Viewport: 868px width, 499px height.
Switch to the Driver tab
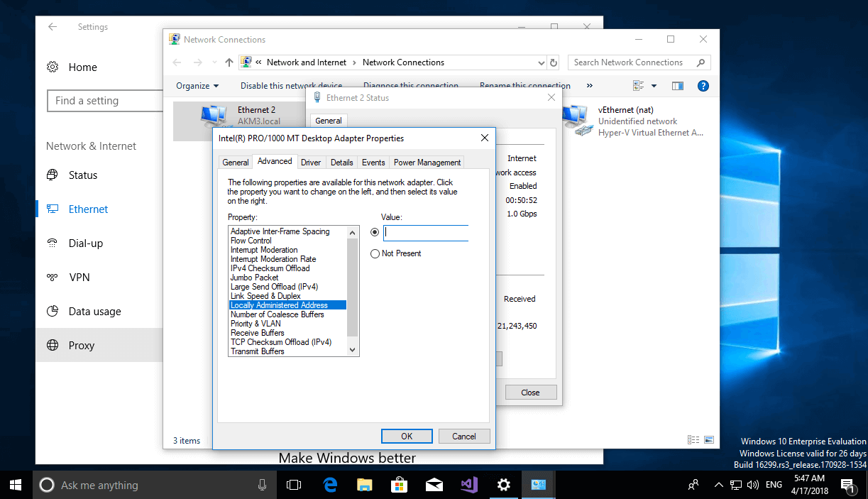click(311, 163)
